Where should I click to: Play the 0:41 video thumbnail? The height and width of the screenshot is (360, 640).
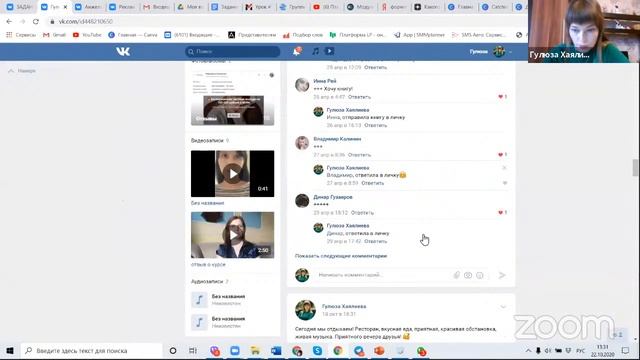(x=233, y=174)
